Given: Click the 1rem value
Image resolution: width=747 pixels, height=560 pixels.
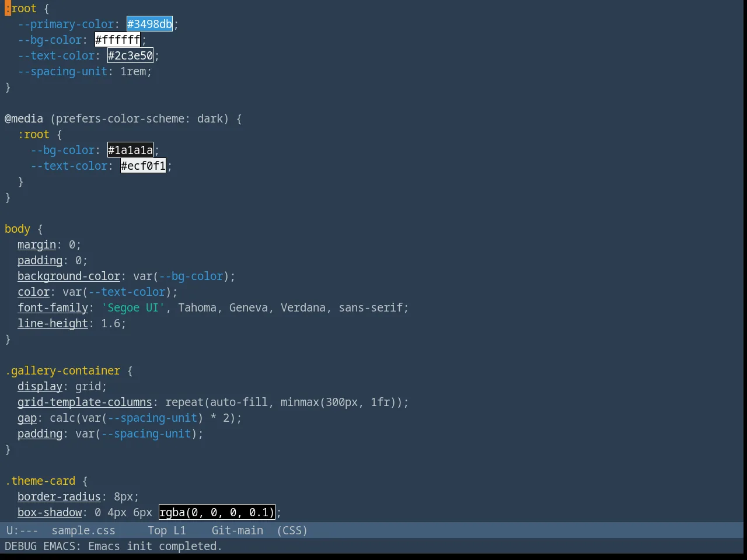Looking at the screenshot, I should coord(133,71).
